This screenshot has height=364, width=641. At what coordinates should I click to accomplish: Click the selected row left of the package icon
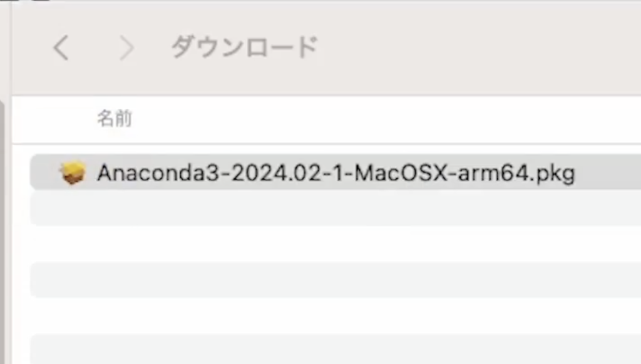coord(44,173)
